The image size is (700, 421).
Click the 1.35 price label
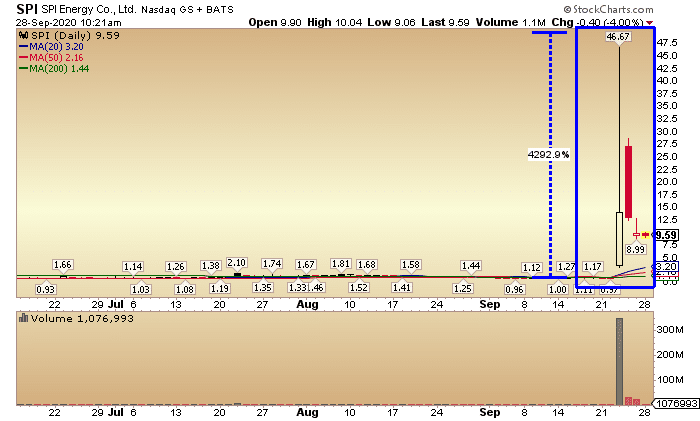coord(262,288)
